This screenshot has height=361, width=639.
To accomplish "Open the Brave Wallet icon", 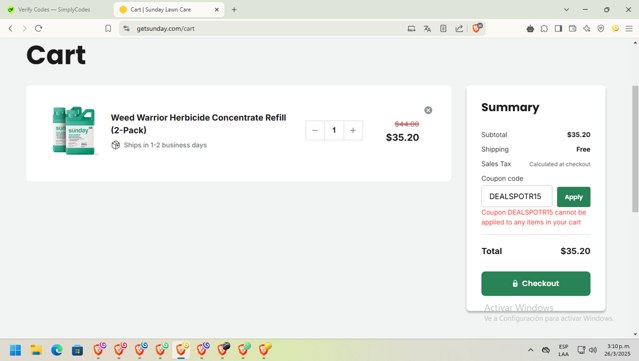I will coord(573,29).
